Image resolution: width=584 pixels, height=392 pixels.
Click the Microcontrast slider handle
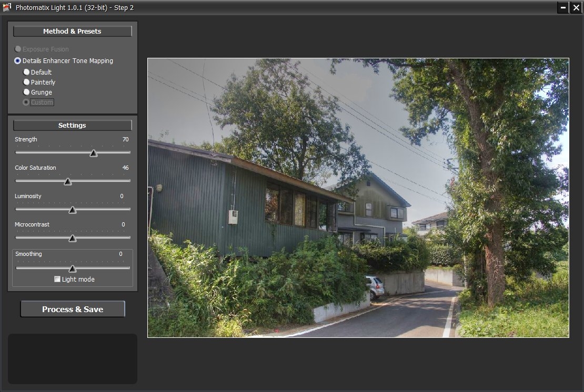pyautogui.click(x=73, y=239)
